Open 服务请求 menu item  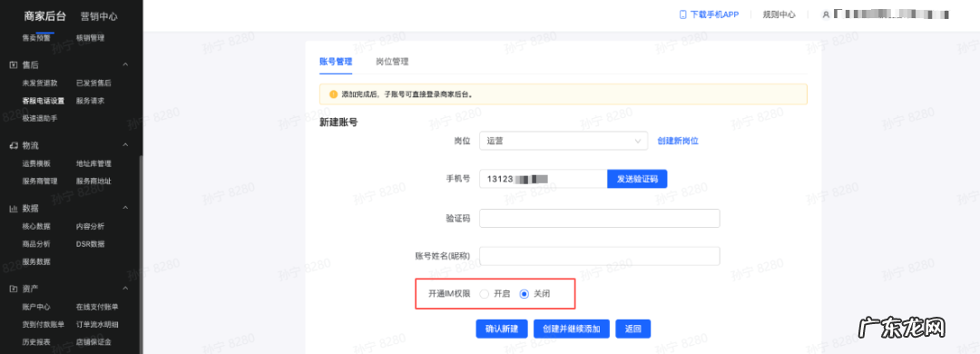[x=90, y=100]
